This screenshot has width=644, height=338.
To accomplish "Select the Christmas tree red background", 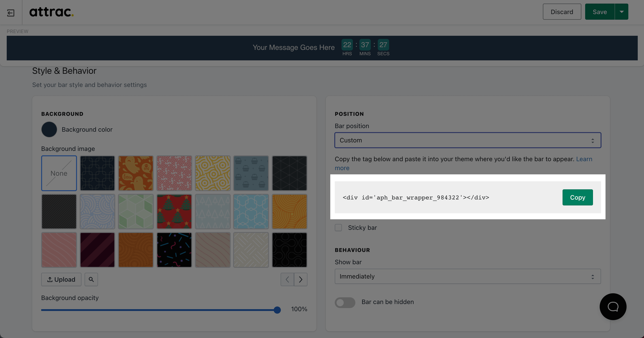I will pyautogui.click(x=174, y=211).
